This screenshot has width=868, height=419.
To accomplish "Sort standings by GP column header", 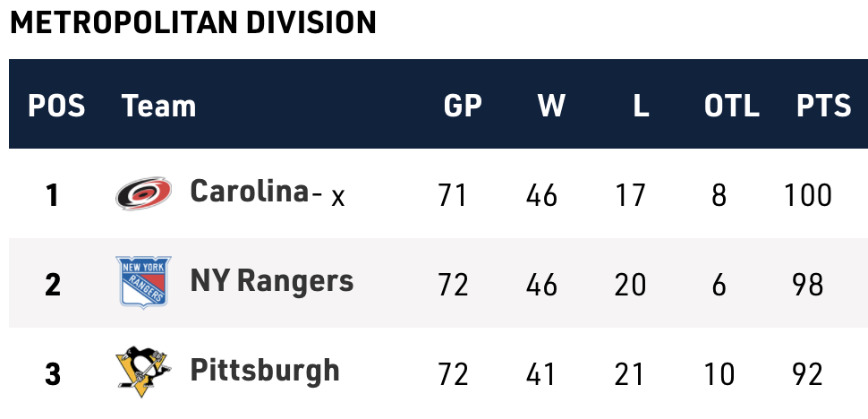I will pyautogui.click(x=463, y=107).
